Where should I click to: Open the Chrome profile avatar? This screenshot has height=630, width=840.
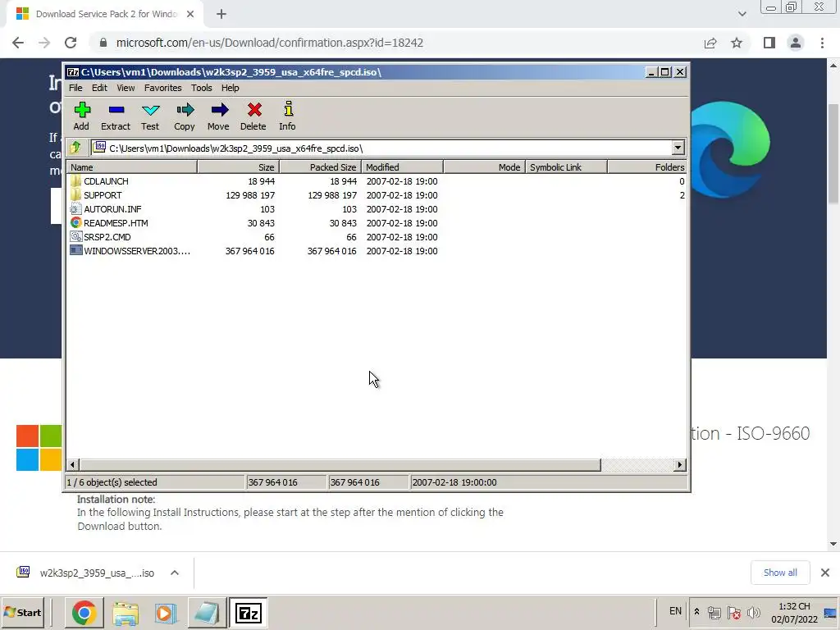[796, 43]
